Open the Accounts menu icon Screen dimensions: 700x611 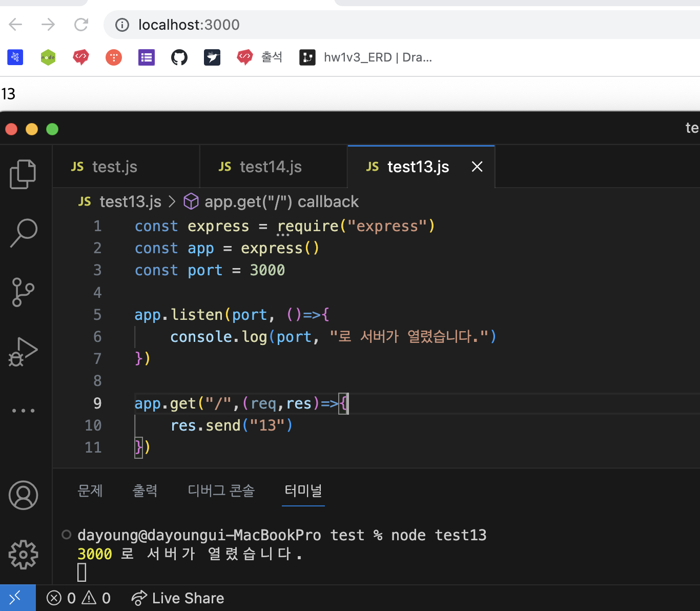24,495
